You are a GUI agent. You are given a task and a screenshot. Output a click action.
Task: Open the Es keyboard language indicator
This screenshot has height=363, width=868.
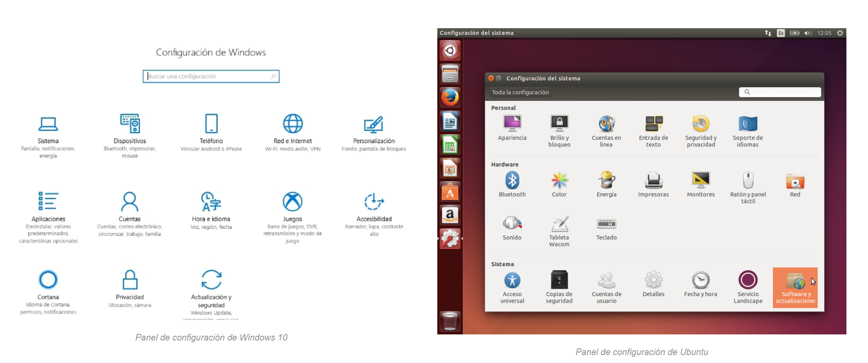[x=781, y=33]
